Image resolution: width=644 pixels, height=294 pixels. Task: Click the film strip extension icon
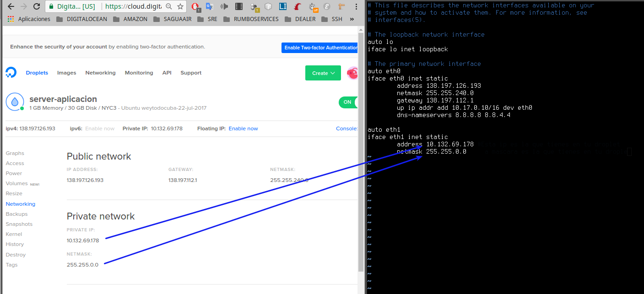point(238,6)
